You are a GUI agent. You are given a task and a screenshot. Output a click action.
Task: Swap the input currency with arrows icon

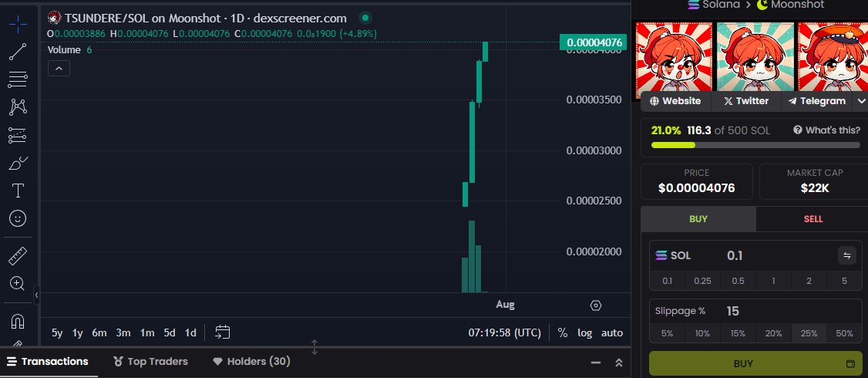point(846,255)
